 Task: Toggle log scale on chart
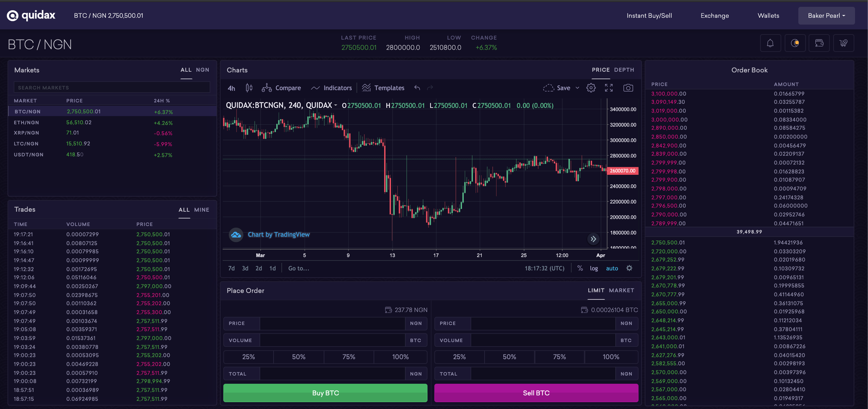point(594,268)
